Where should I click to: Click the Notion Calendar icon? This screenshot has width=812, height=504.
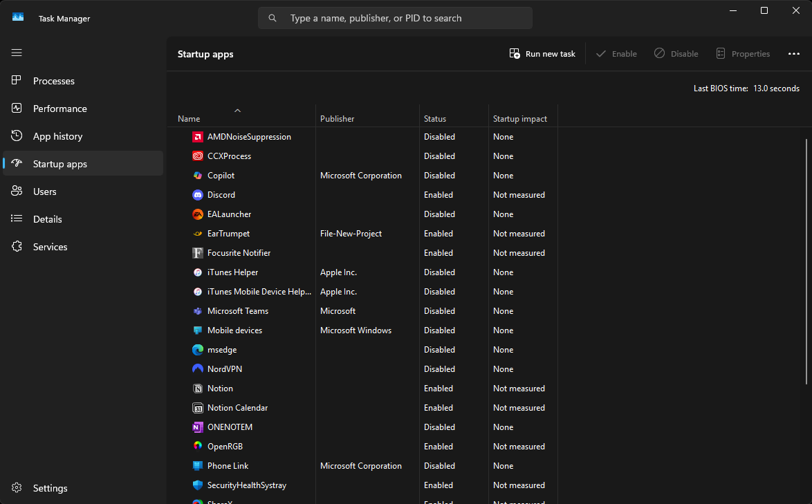pyautogui.click(x=197, y=408)
